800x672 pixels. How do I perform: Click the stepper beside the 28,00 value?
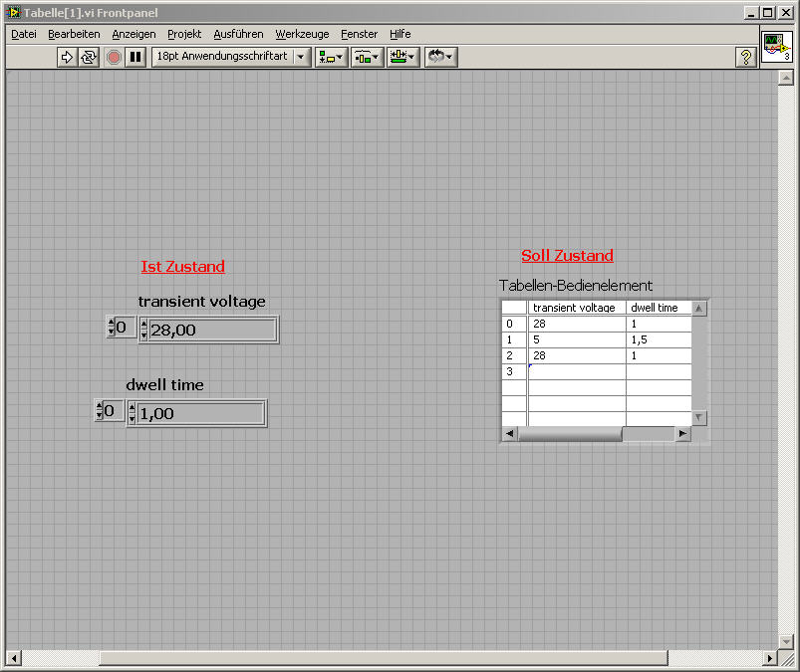143,330
